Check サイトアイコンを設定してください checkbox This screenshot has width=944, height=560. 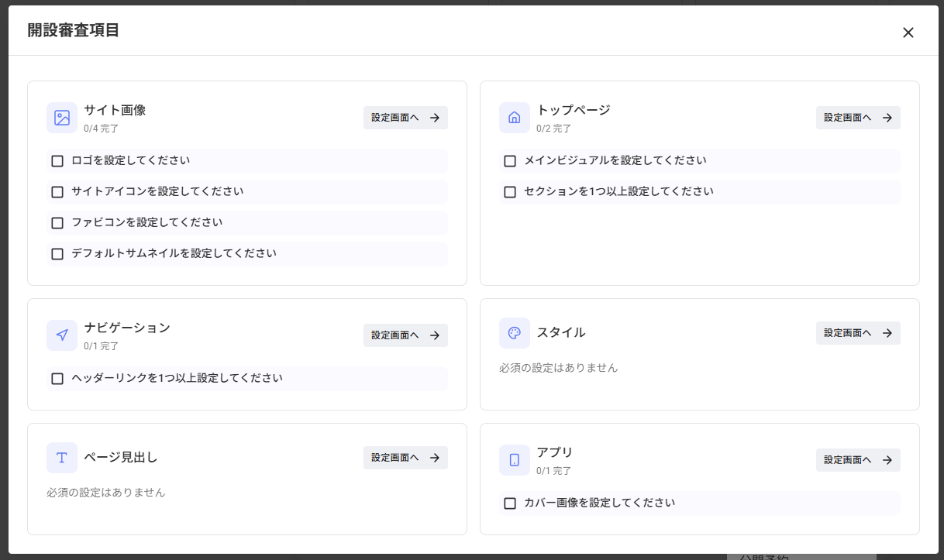57,192
